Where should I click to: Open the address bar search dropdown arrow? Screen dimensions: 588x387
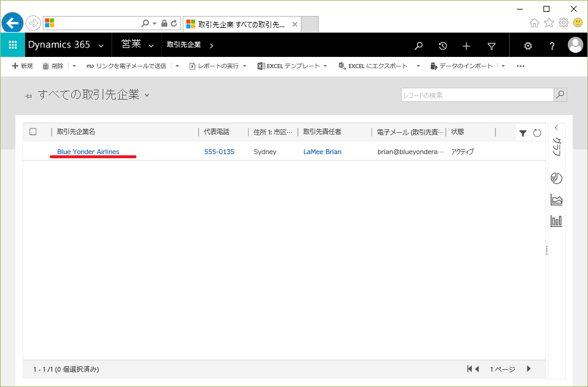point(154,23)
